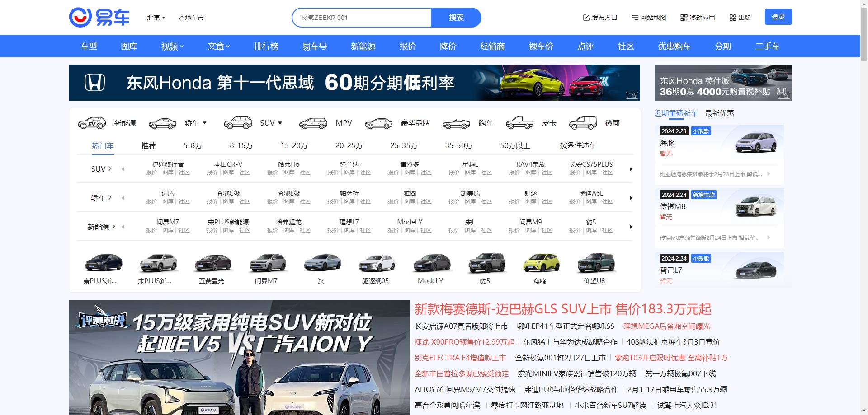Expand the 文章 navigation dropdown
Screen dimensions: 868x415
219,46
